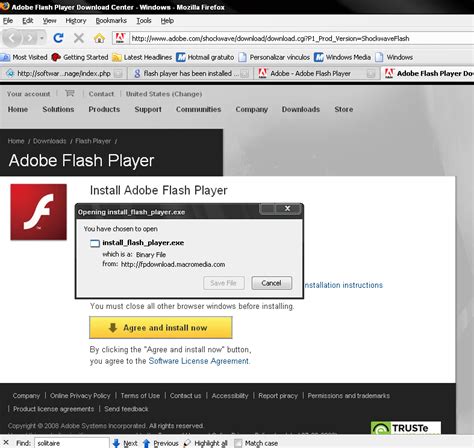Click Save File in the download dialog

pyautogui.click(x=224, y=283)
